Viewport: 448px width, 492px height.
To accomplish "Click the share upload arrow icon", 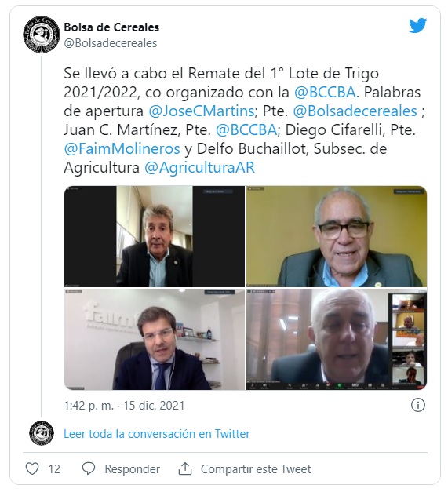I will point(185,468).
